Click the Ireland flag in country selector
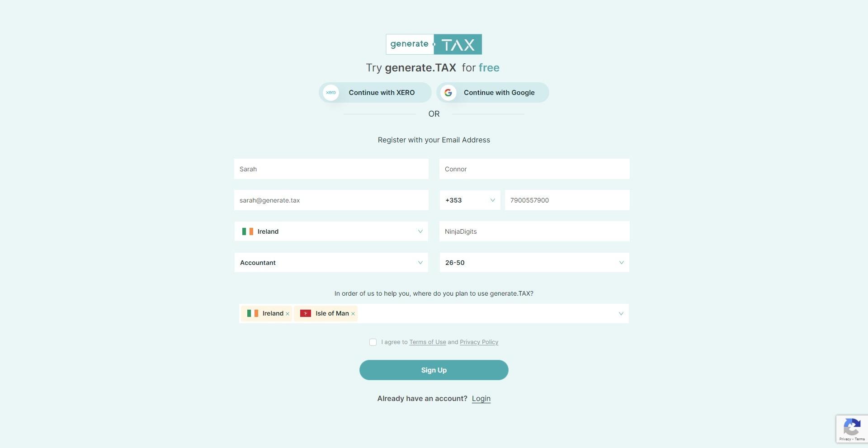The image size is (868, 448). point(247,231)
